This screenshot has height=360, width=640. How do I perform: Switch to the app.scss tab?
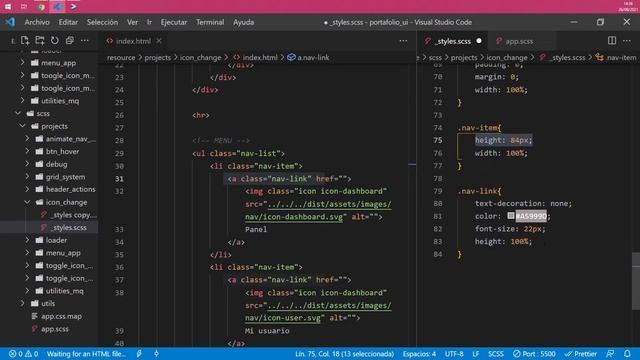click(519, 41)
